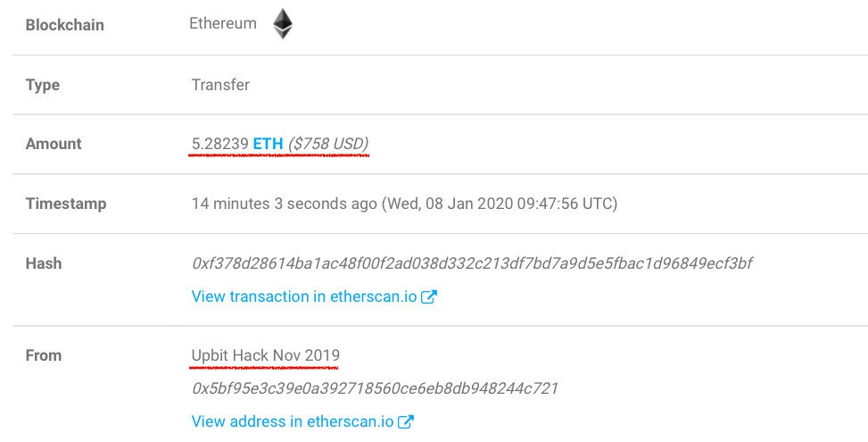Select the transaction hash value
The height and width of the screenshot is (442, 868).
point(473,263)
